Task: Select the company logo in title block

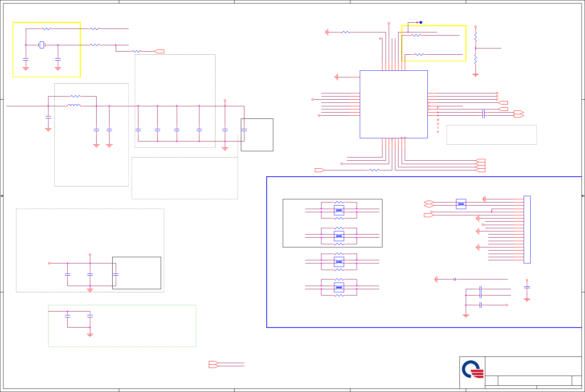Action: coord(472,369)
